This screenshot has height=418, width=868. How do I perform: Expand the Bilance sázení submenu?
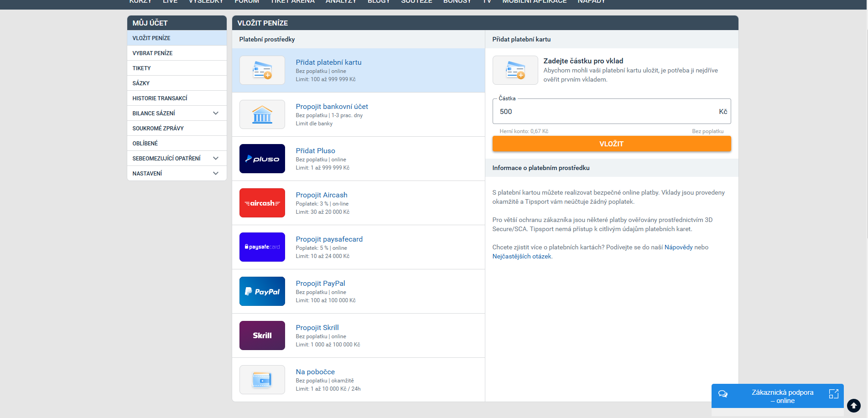pyautogui.click(x=216, y=113)
